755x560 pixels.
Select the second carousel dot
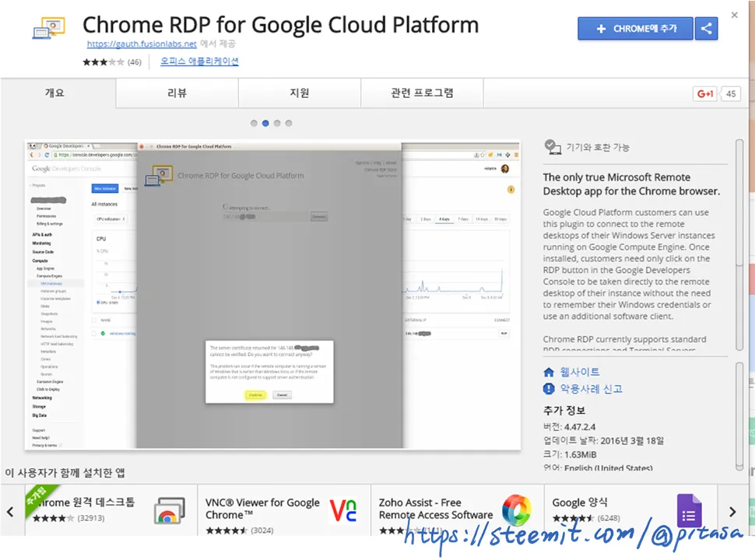click(265, 123)
